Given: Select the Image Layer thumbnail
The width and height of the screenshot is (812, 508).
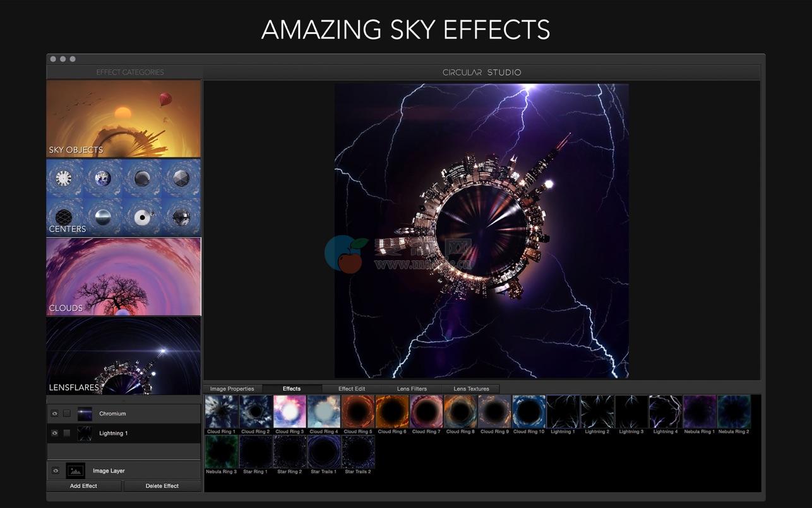Looking at the screenshot, I should [76, 471].
